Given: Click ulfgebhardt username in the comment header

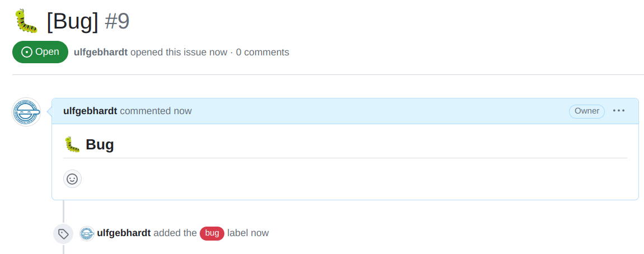Looking at the screenshot, I should pyautogui.click(x=90, y=111).
